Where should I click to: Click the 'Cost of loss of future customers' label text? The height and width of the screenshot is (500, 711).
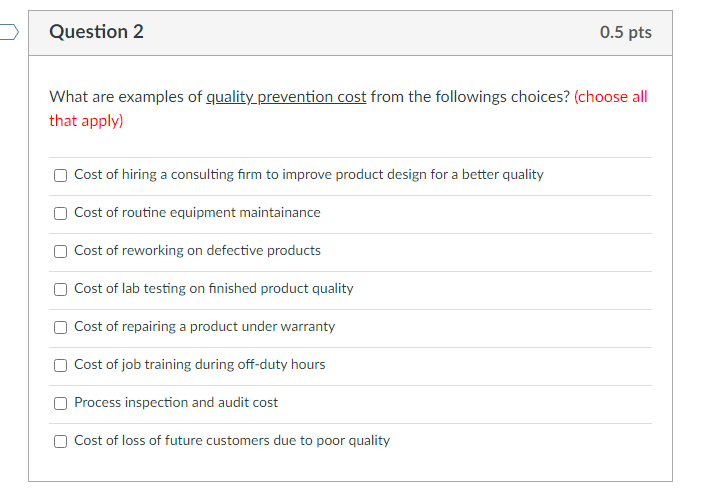(x=232, y=441)
